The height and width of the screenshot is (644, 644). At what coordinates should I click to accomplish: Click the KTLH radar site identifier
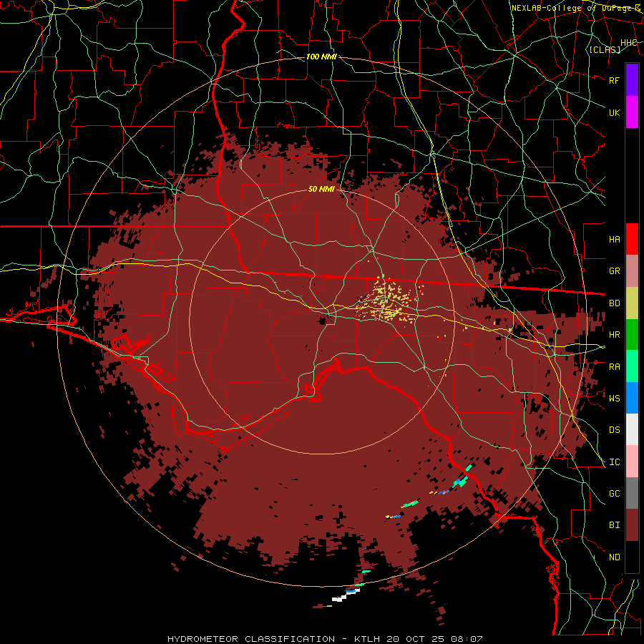point(367,639)
